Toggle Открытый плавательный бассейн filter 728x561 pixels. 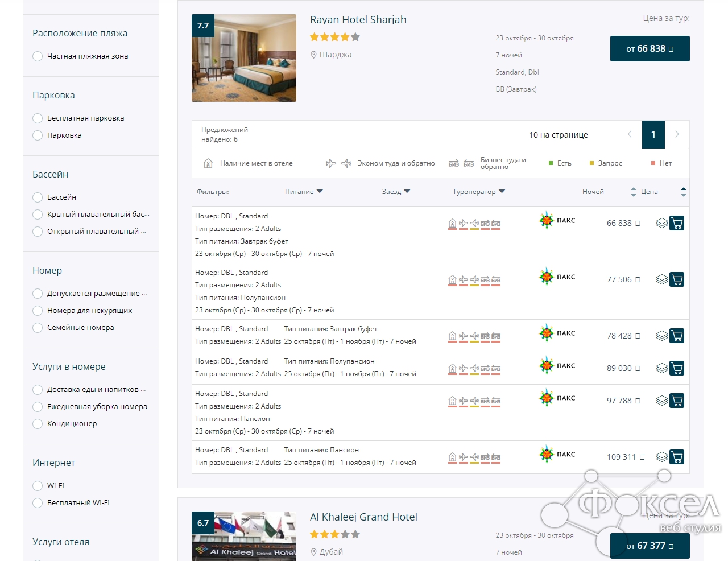tap(38, 232)
